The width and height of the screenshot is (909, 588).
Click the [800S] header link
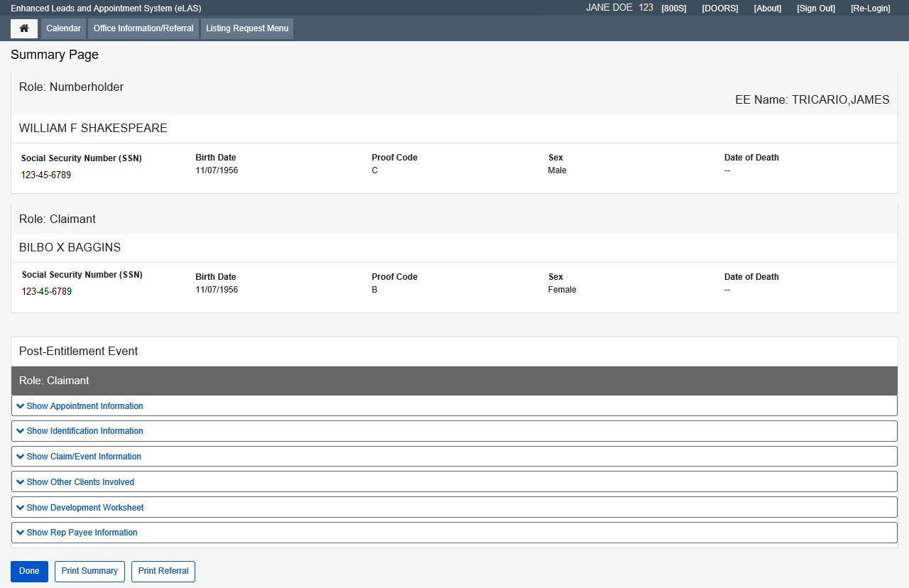(673, 9)
